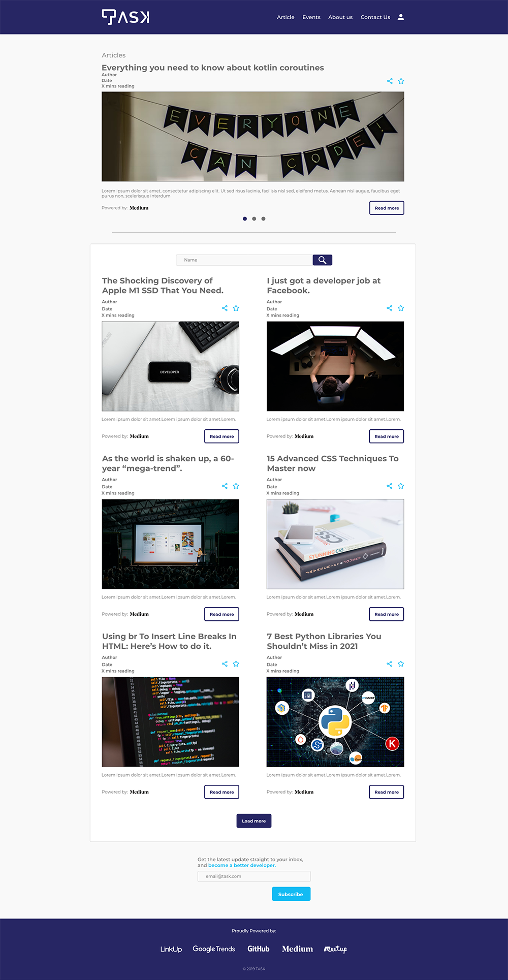Star the kotlin coroutines featured article
Image resolution: width=508 pixels, height=980 pixels.
coord(401,81)
